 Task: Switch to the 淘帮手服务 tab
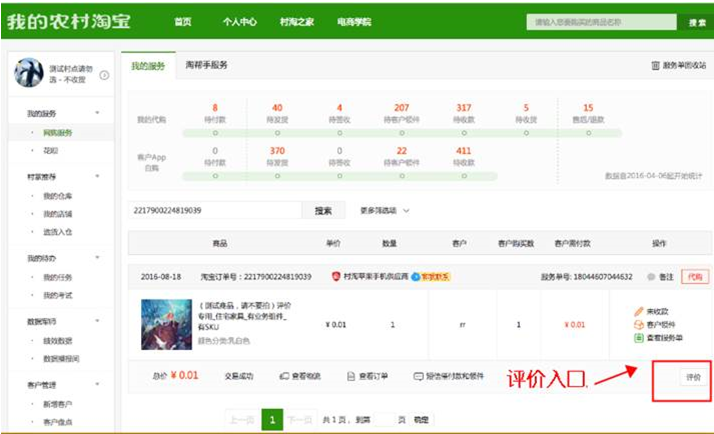pos(206,65)
